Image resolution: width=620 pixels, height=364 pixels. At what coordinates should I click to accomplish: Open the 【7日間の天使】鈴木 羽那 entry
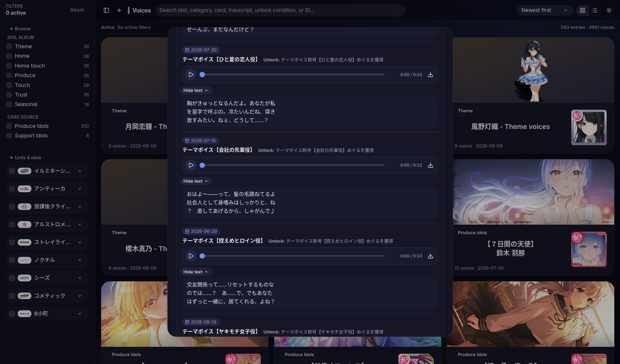510,248
